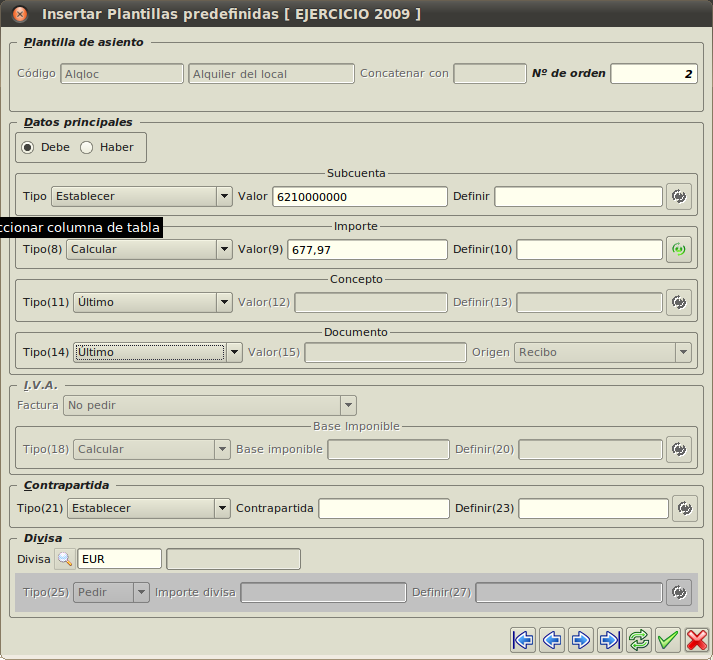Click the Concatenar con field
Viewport: 713px width, 660px height.
click(x=490, y=74)
